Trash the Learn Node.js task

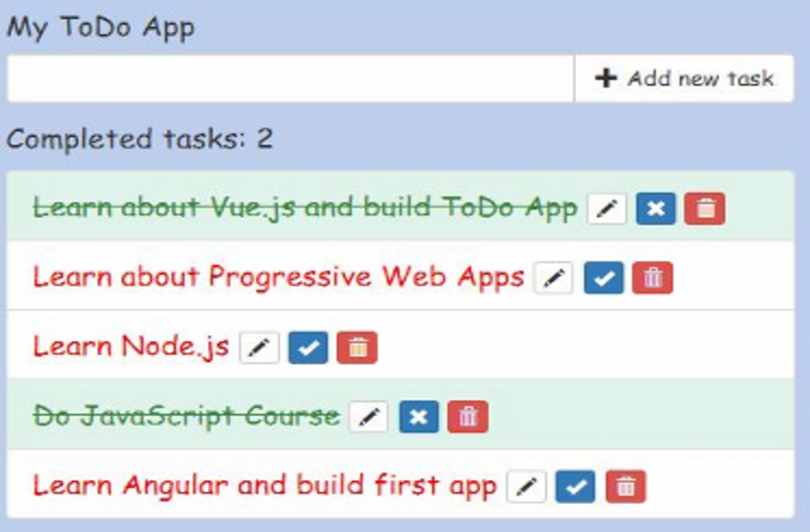[357, 348]
